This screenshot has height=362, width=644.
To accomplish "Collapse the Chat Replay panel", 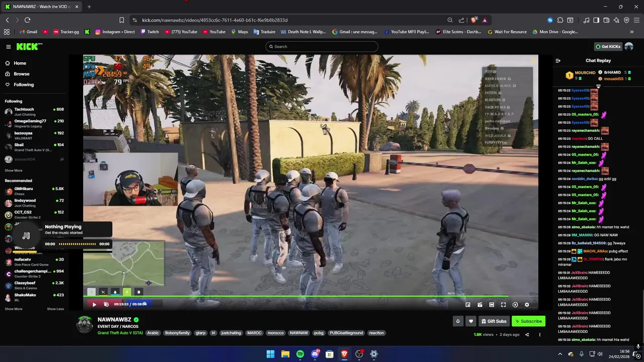I will pos(558,60).
